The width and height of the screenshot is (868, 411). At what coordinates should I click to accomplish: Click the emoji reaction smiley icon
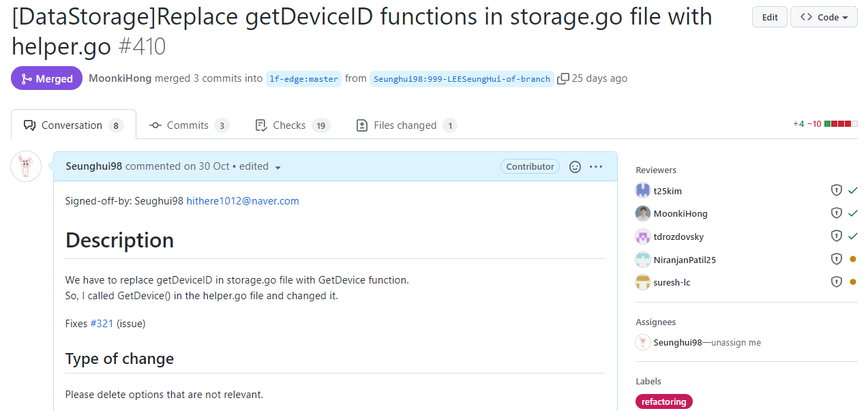click(575, 166)
